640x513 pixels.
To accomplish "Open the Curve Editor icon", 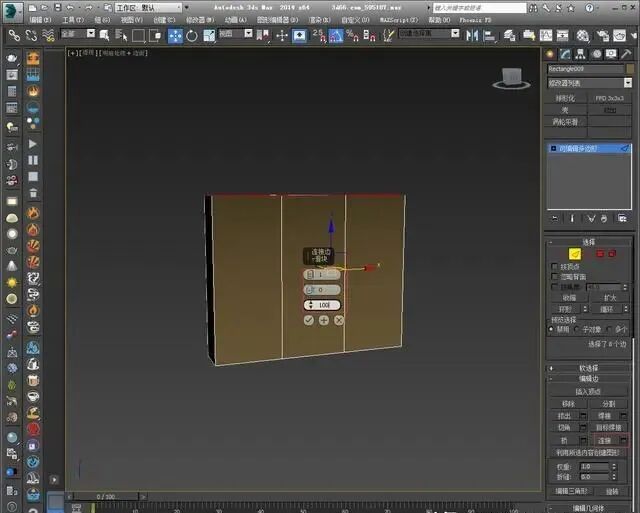I will [546, 36].
